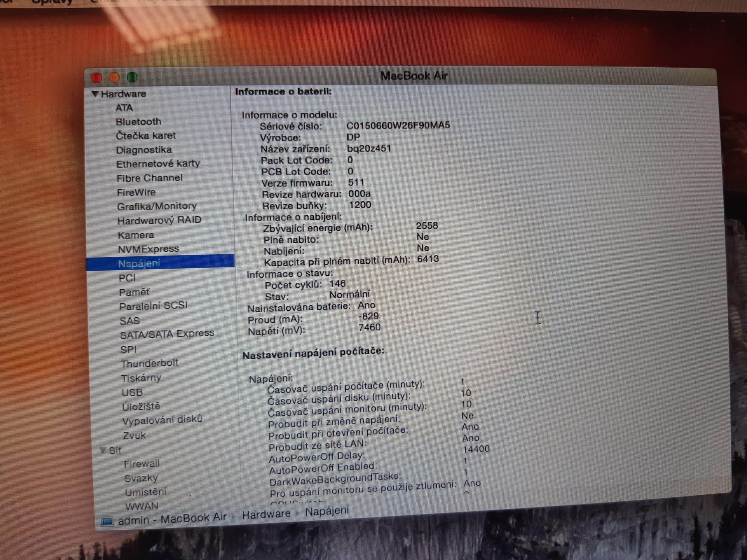Select Grafika/Monitory in sidebar

coord(157,206)
